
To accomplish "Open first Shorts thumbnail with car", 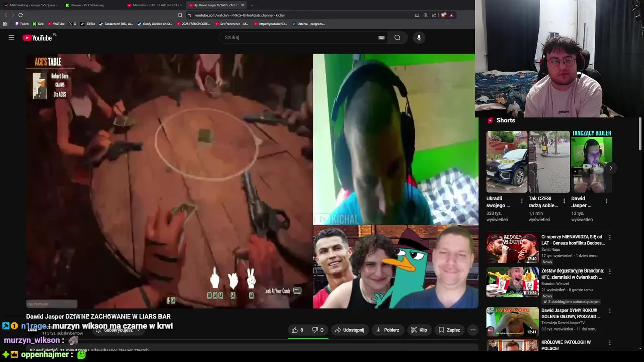I will (507, 161).
